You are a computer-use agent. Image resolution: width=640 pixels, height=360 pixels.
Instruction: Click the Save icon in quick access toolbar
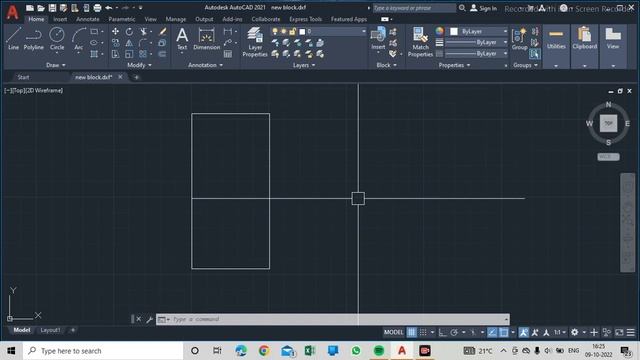click(52, 8)
